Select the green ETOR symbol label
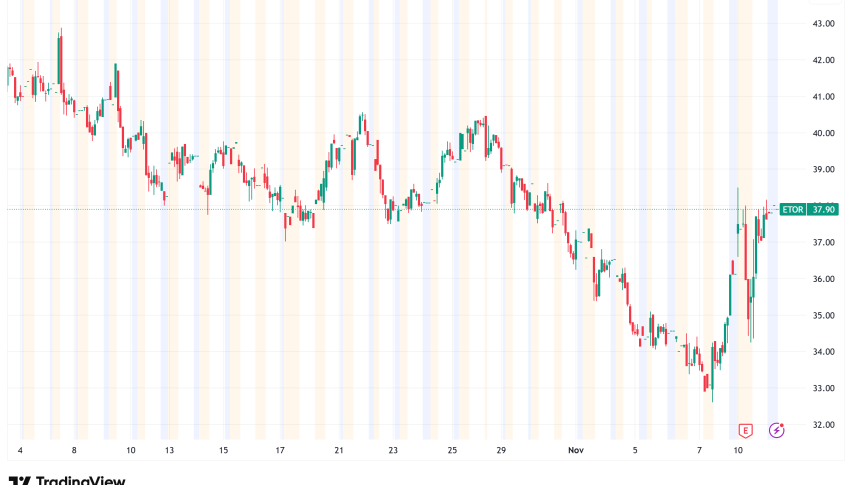Screen dimensions: 852x485 pos(793,209)
